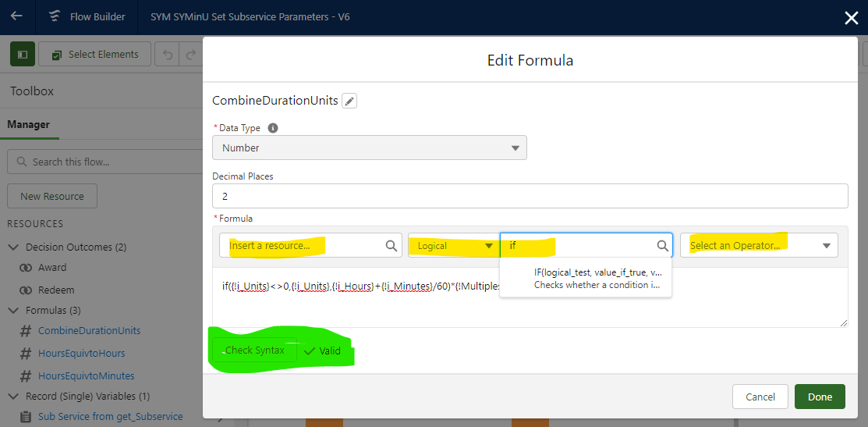Click the Toolbox heading
The width and height of the screenshot is (868, 427).
pyautogui.click(x=32, y=91)
